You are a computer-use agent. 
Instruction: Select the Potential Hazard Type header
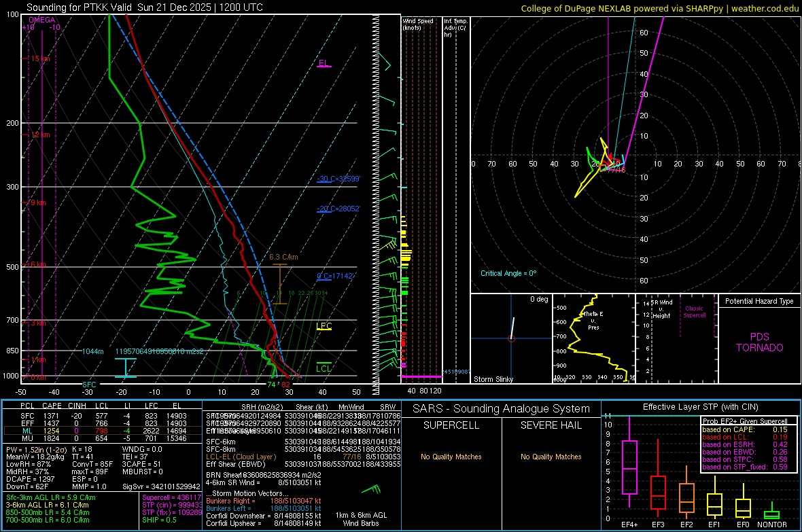click(x=759, y=301)
